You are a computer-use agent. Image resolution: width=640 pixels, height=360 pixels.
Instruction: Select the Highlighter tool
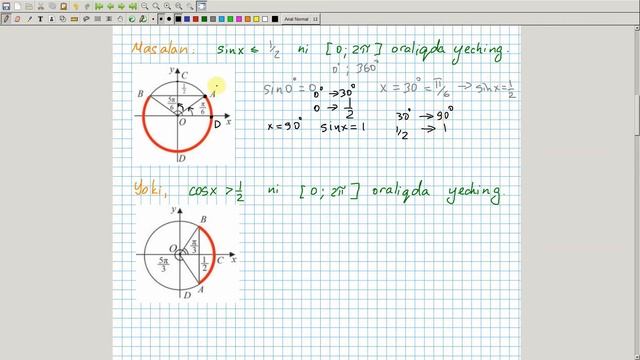pos(29,19)
